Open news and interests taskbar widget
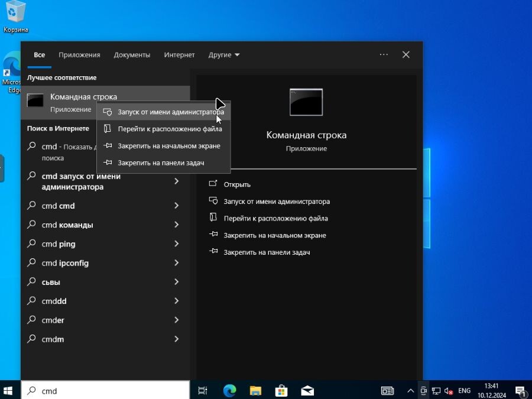This screenshot has width=532, height=399. click(x=387, y=391)
